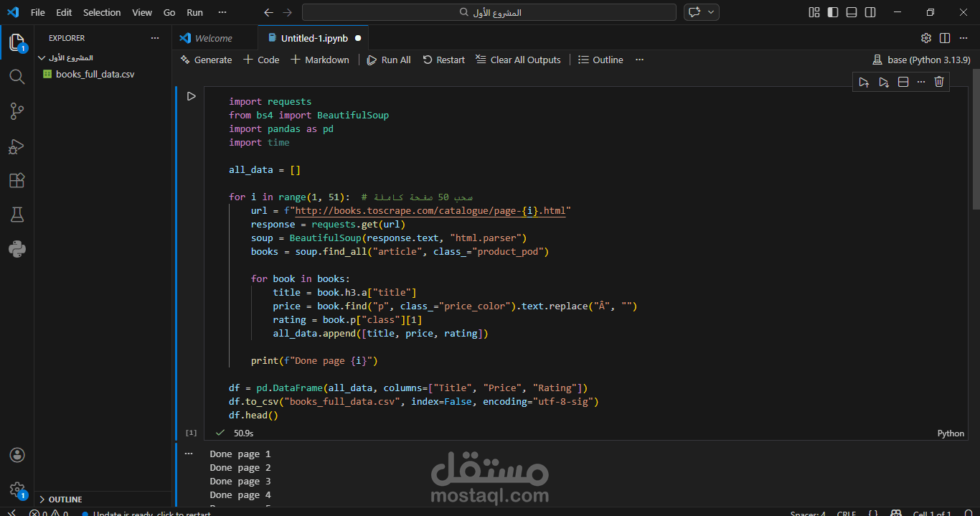Toggle the primary sidebar visibility icon
The width and height of the screenshot is (980, 516).
click(x=833, y=12)
